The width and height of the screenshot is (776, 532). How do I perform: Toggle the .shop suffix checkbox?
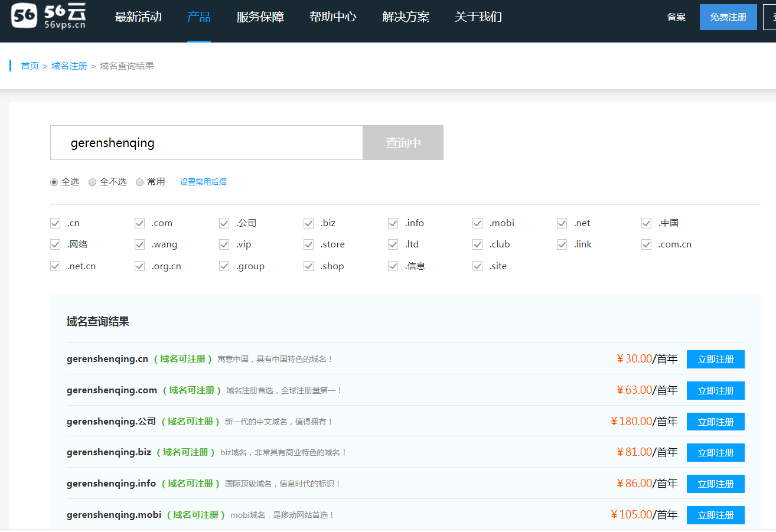tap(309, 266)
